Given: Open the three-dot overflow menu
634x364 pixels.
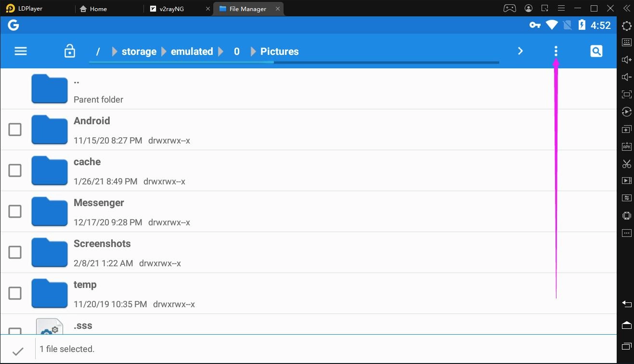Looking at the screenshot, I should tap(556, 51).
